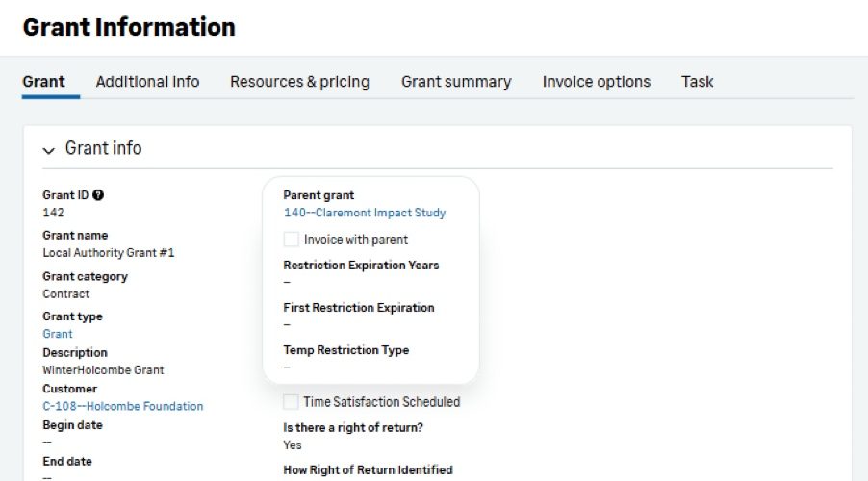Click the Grant Information page title
868x481 pixels.
tap(129, 27)
